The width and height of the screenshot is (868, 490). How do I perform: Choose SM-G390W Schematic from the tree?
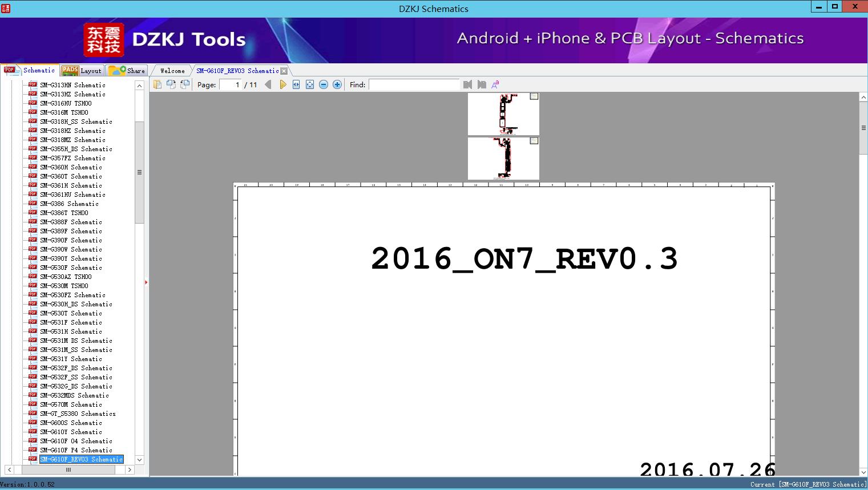coord(71,249)
